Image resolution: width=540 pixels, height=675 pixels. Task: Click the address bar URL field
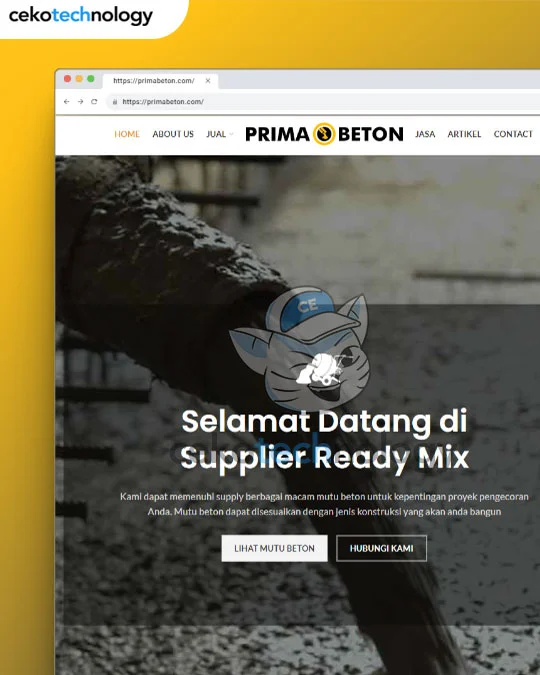pyautogui.click(x=323, y=102)
